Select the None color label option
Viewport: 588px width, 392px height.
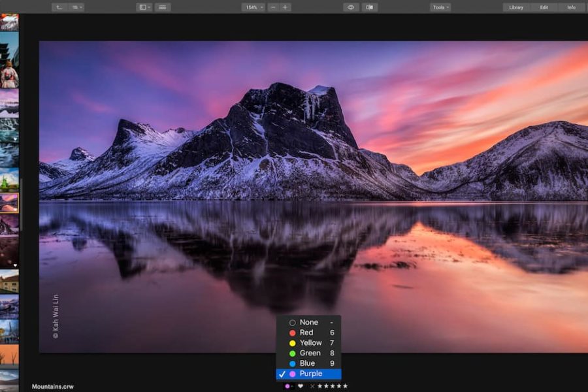(308, 322)
